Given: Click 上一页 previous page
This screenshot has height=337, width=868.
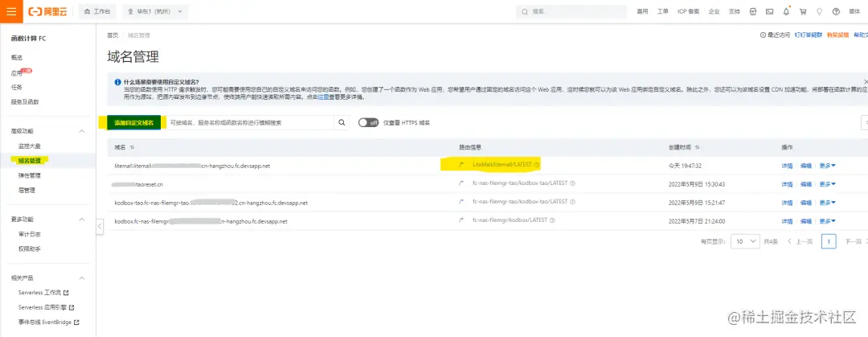Looking at the screenshot, I should [x=800, y=241].
